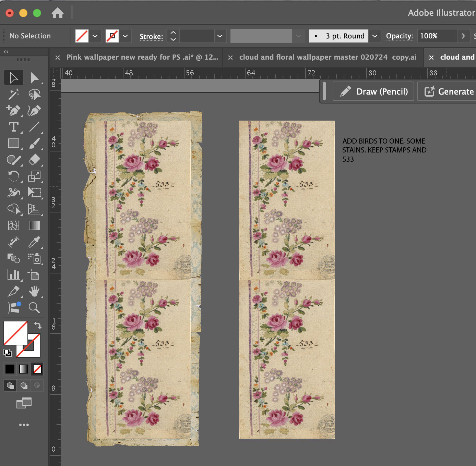Activate the Zoom tool
Image resolution: width=476 pixels, height=466 pixels.
(x=34, y=308)
